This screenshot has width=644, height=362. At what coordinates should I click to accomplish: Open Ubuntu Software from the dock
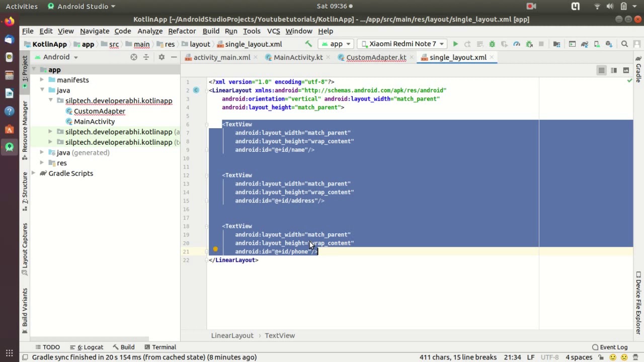point(9,129)
